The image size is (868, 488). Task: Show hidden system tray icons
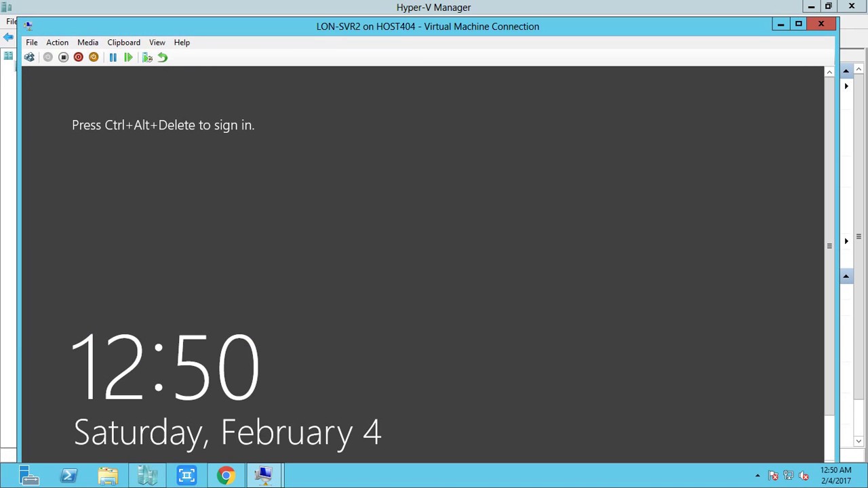point(757,476)
